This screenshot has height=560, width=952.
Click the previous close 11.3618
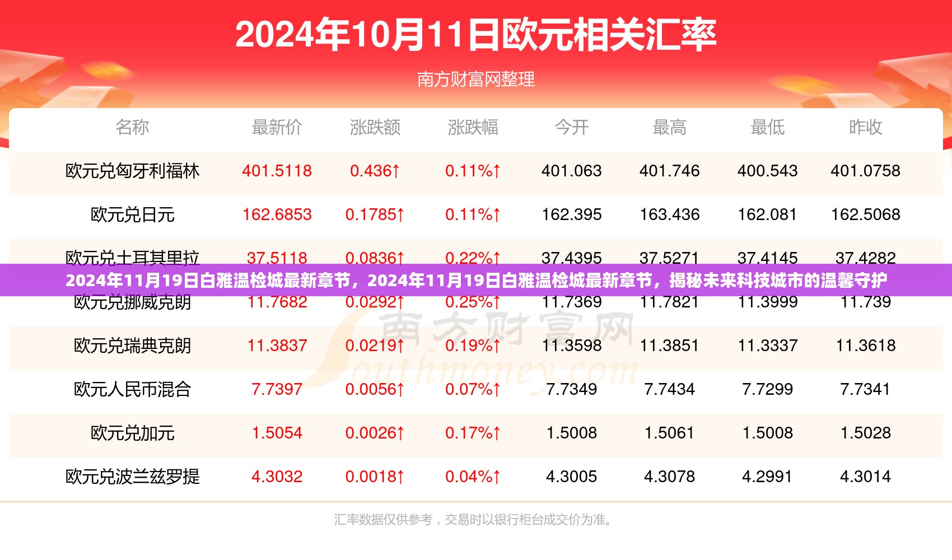(865, 346)
